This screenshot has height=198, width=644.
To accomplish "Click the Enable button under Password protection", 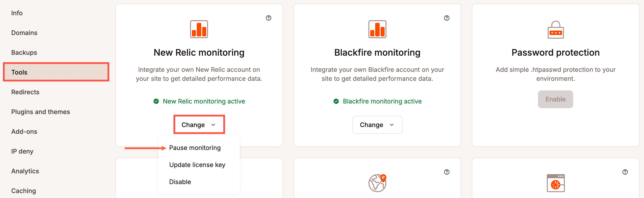I will [x=555, y=99].
